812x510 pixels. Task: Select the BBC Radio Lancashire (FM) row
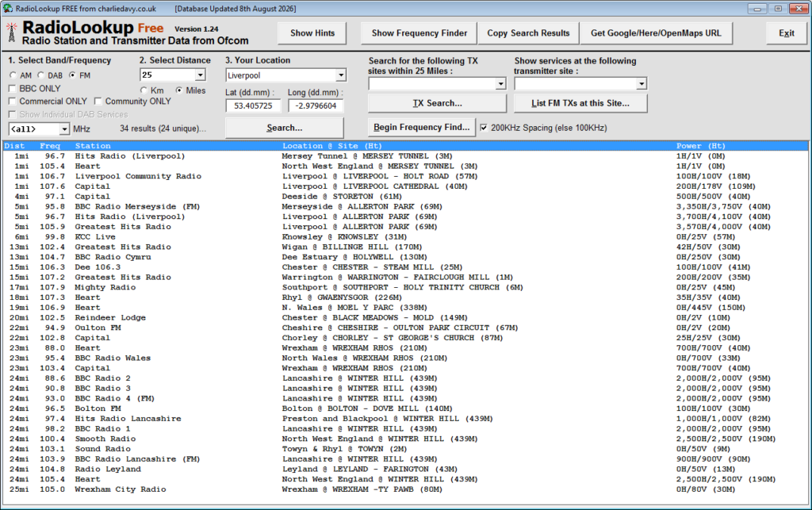point(405,458)
